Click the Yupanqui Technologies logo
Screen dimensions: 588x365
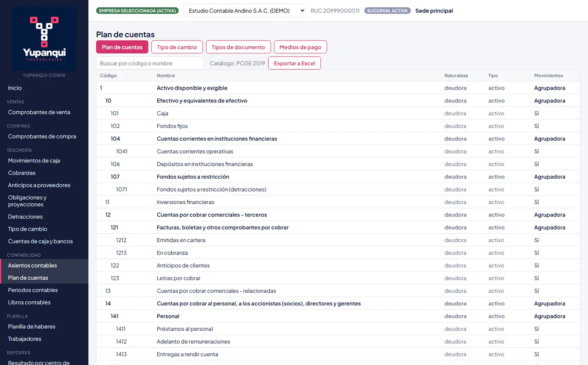point(44,39)
